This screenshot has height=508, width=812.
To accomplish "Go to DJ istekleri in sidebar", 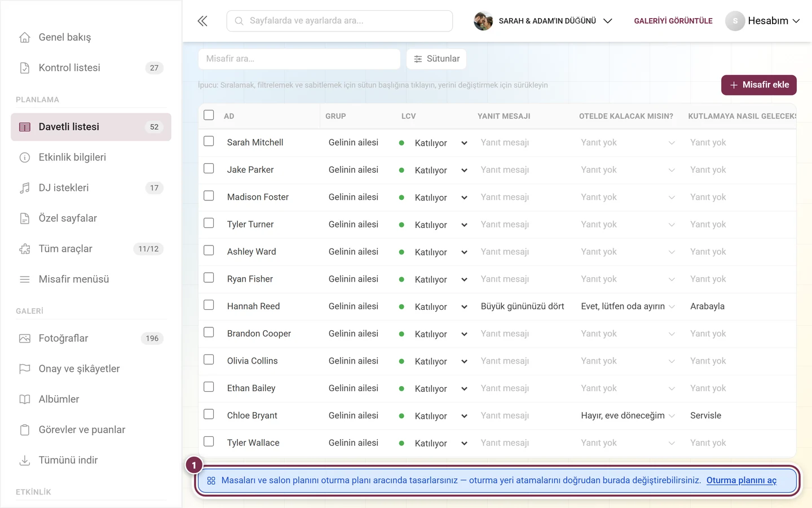I will tap(91, 188).
